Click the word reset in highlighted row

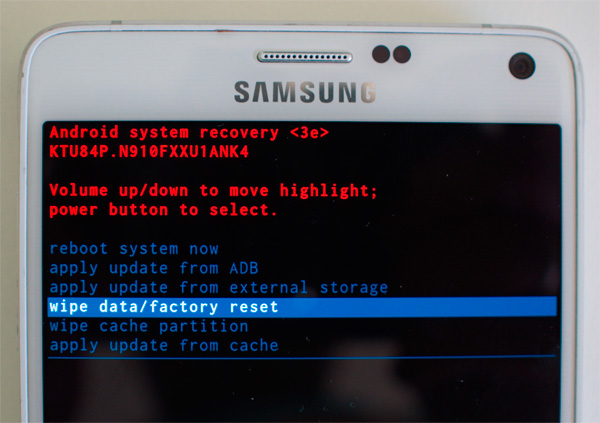254,307
